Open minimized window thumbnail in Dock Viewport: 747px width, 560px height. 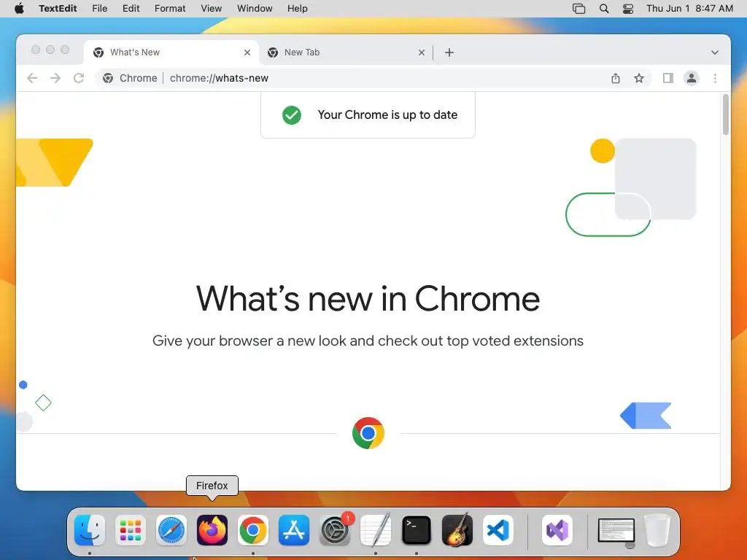pyautogui.click(x=616, y=532)
